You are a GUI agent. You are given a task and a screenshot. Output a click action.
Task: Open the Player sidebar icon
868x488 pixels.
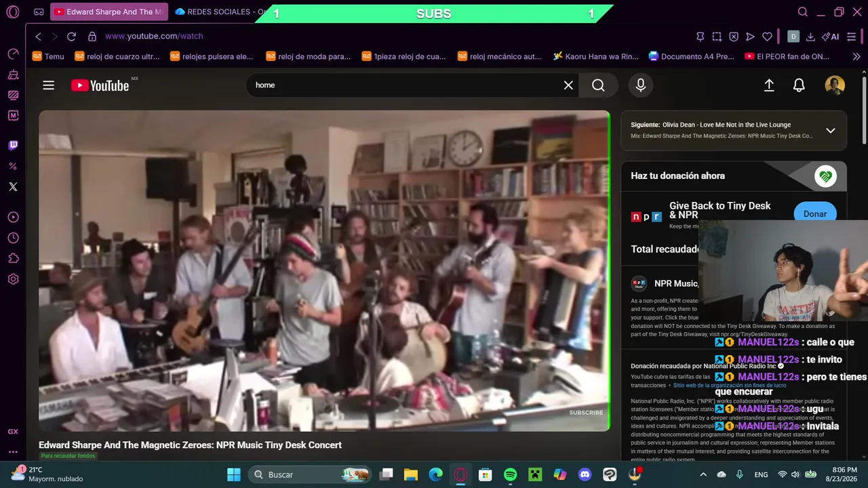(13, 217)
